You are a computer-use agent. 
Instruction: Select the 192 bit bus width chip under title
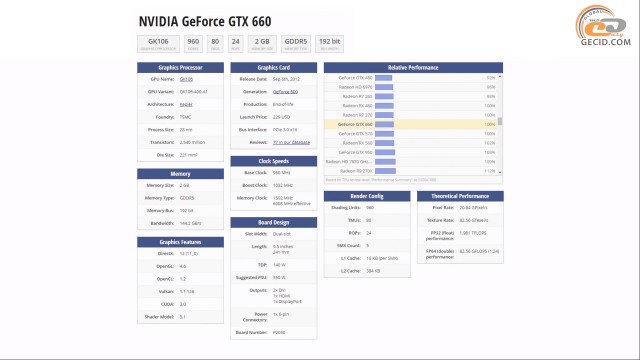click(x=329, y=44)
